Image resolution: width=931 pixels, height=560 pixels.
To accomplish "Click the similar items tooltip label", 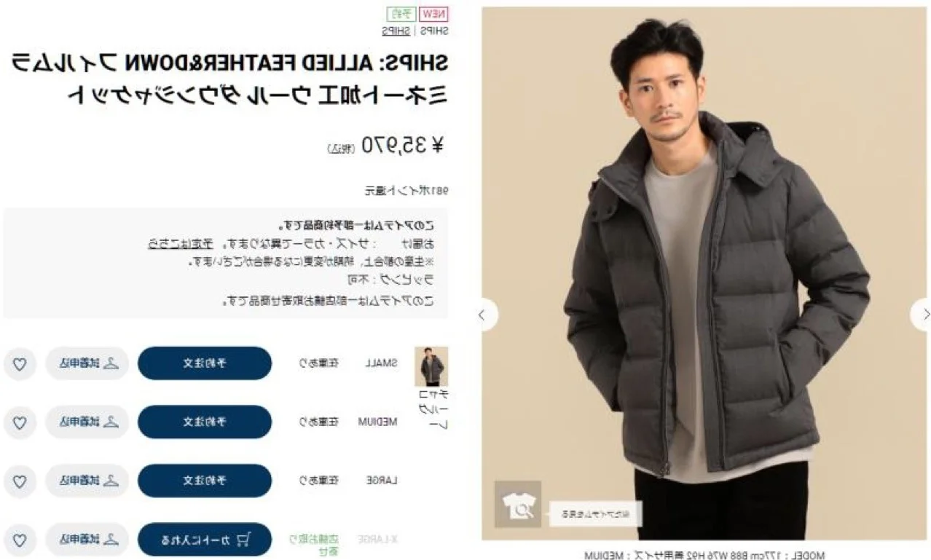I will (x=595, y=513).
